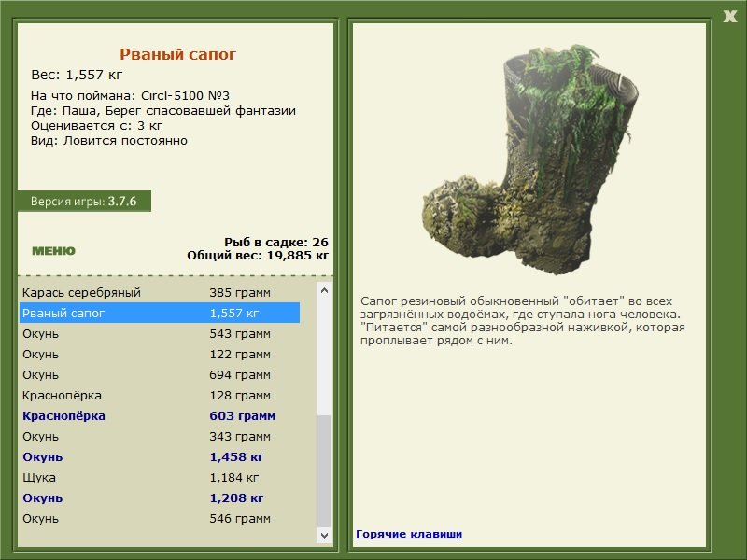
Task: Click the Рыб в садке: 26 counter
Action: [x=276, y=242]
